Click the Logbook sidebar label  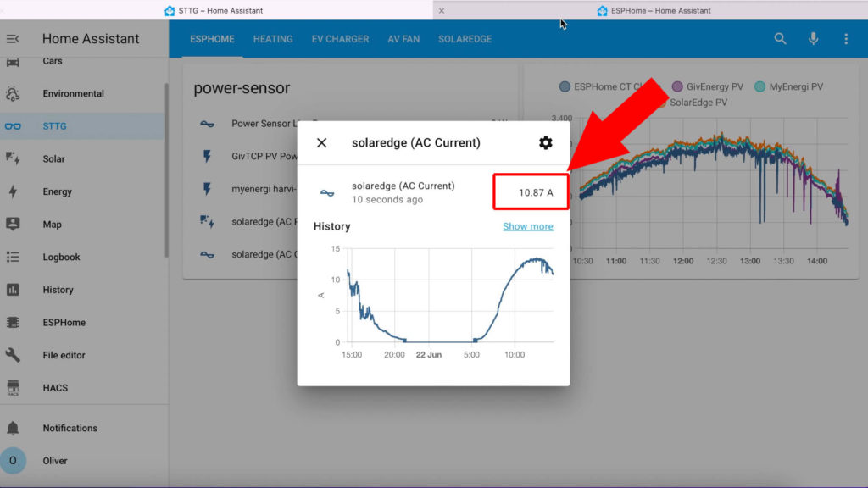(61, 257)
